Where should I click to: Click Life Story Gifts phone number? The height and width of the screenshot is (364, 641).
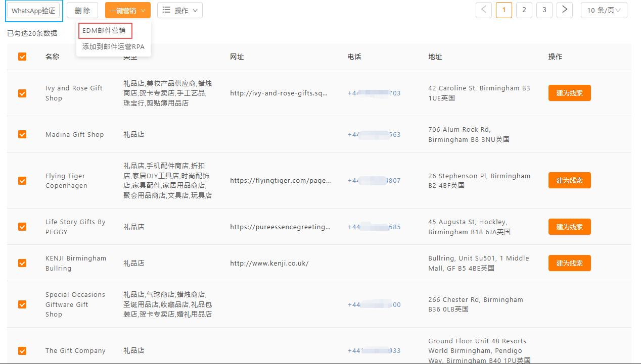click(374, 227)
